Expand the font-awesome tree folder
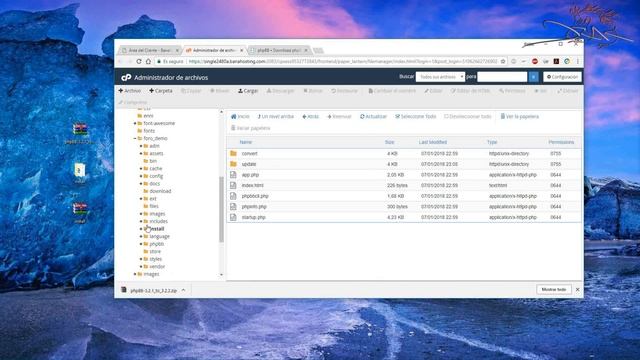This screenshot has width=640, height=360. [135, 123]
